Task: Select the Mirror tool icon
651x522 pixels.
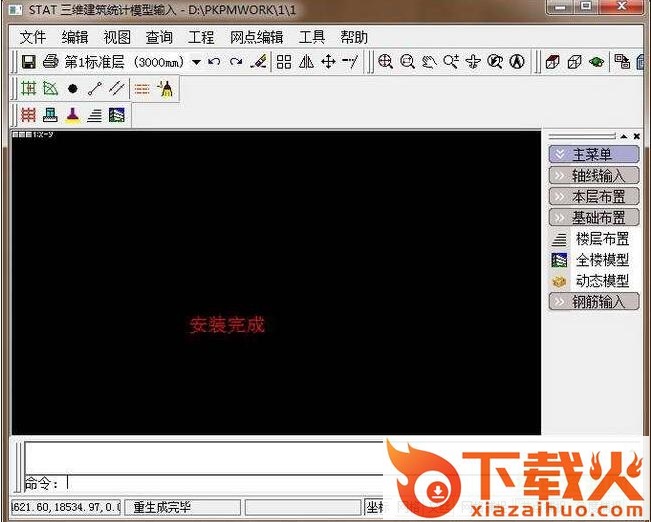Action: coord(306,62)
